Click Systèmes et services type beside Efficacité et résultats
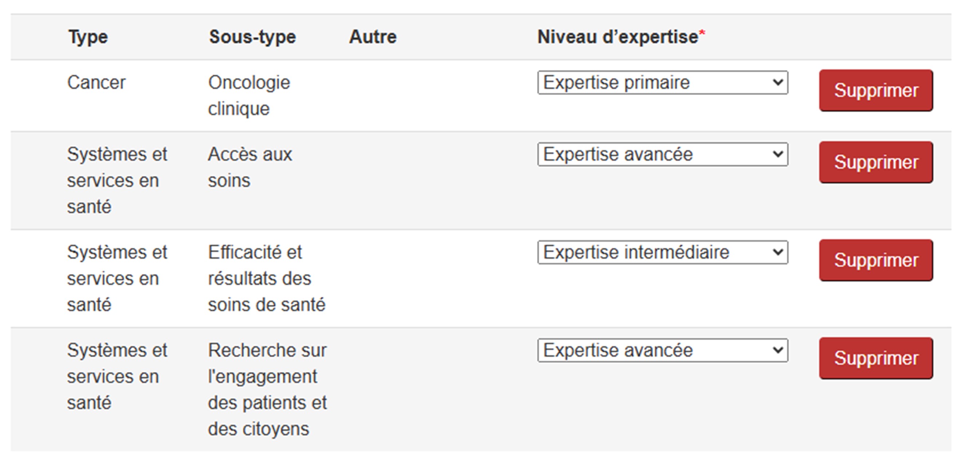This screenshot has width=980, height=464. (x=117, y=278)
